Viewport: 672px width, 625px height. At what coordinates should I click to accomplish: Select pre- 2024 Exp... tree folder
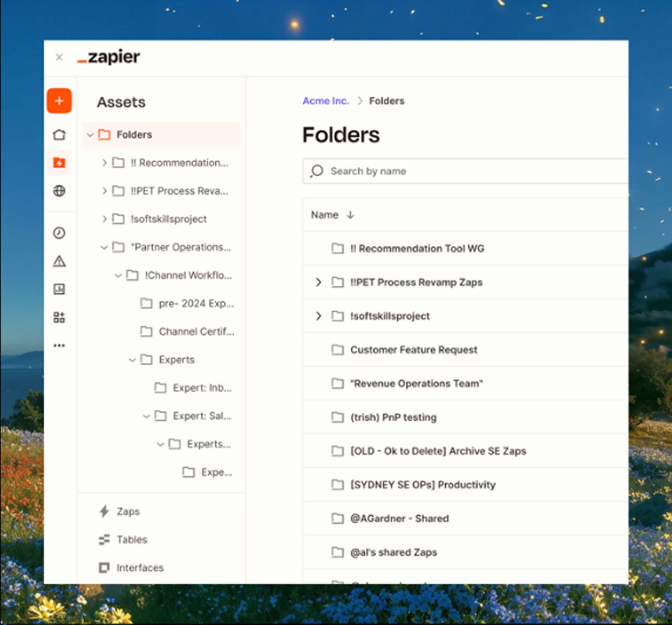(x=196, y=303)
